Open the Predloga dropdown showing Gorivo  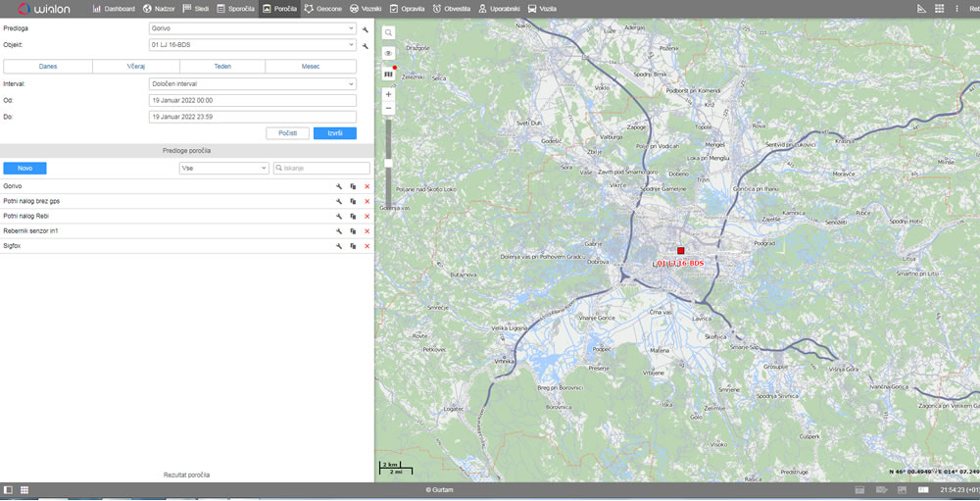253,28
